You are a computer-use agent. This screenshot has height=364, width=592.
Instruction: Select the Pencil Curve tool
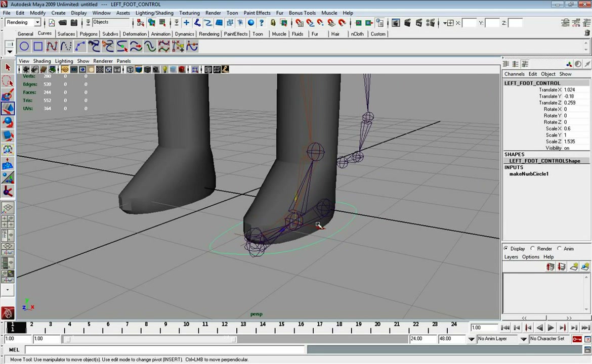(x=66, y=47)
